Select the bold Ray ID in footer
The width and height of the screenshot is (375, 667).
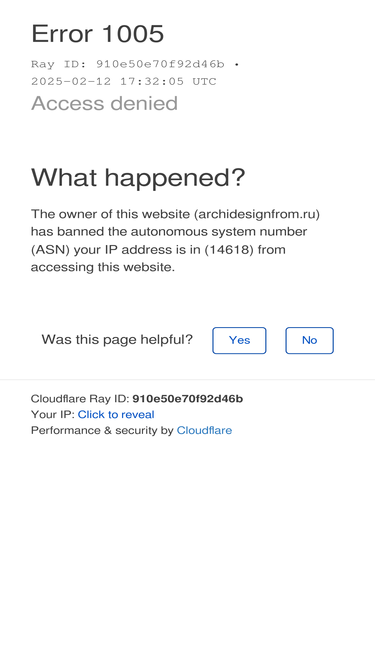[x=188, y=399]
